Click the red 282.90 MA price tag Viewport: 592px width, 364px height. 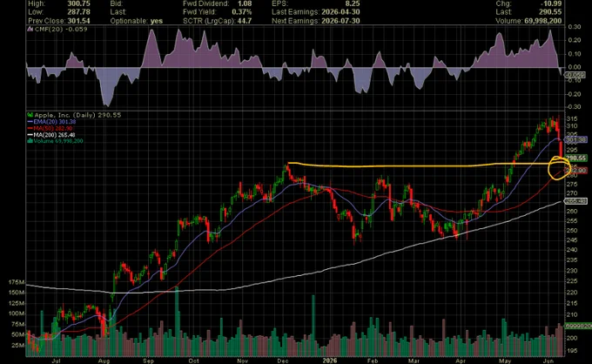click(x=576, y=171)
